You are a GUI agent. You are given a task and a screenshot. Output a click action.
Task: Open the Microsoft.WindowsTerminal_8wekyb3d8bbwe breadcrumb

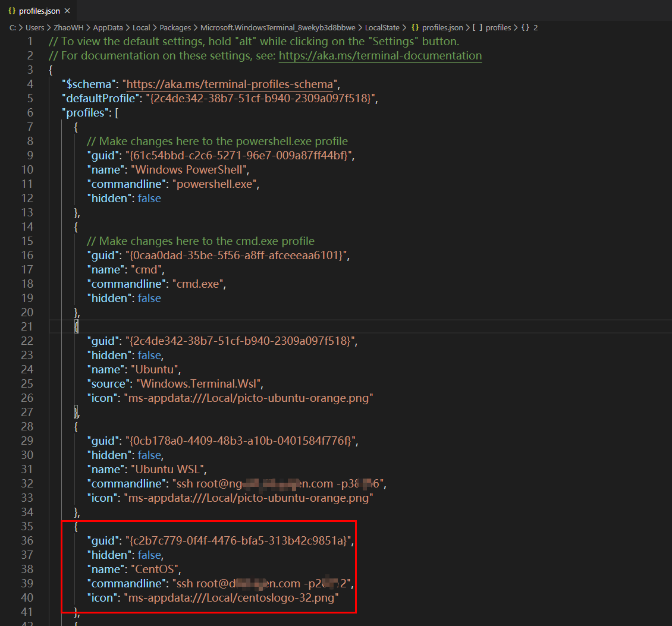278,28
